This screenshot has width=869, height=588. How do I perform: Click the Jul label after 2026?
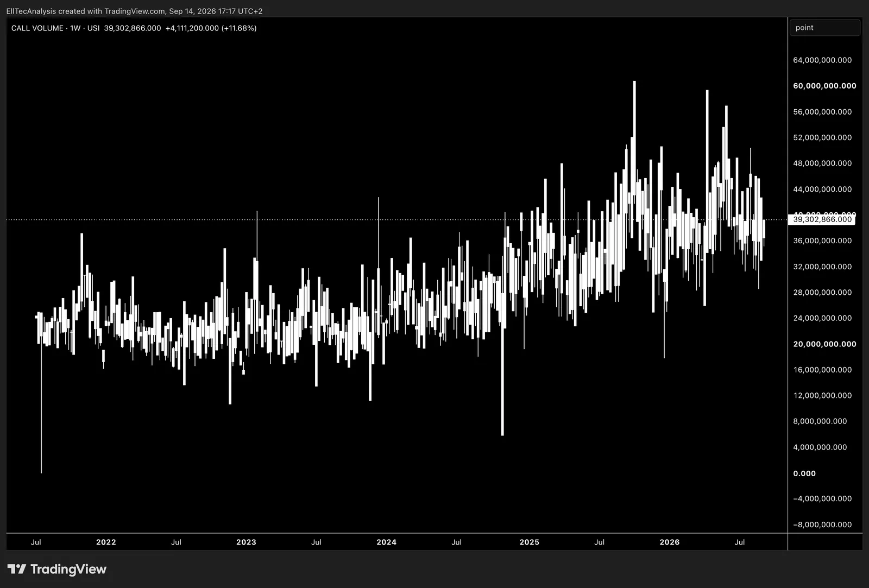[x=740, y=542]
